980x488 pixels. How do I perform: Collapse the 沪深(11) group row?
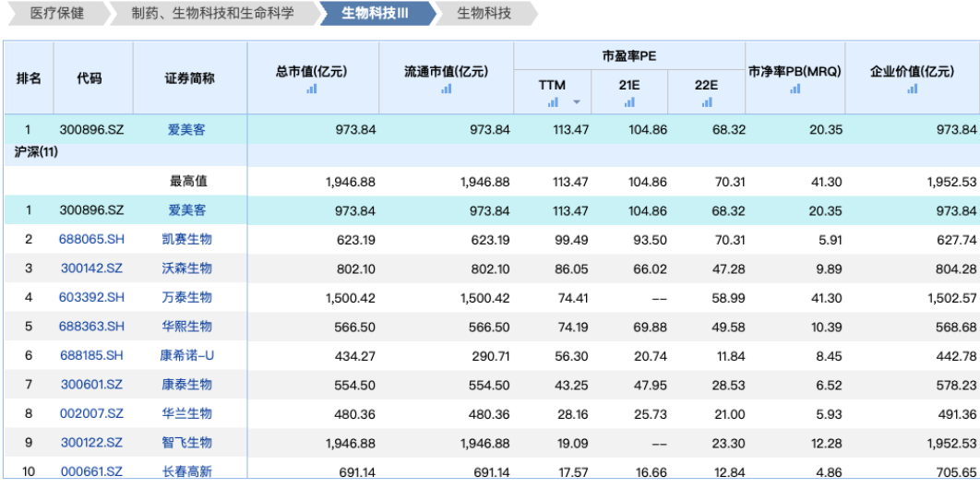point(37,150)
